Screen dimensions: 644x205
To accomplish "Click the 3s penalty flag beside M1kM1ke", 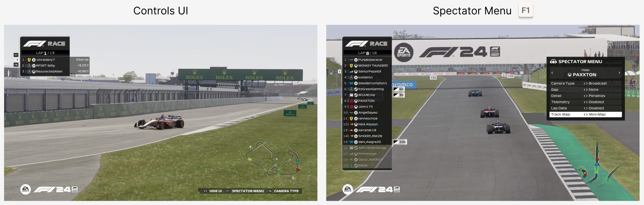I will pyautogui.click(x=399, y=95).
